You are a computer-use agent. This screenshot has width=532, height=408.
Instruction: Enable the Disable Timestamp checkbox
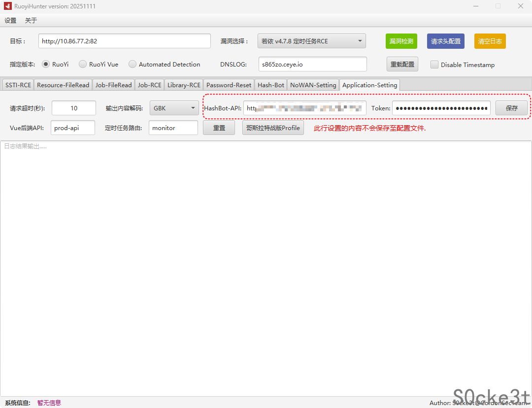pyautogui.click(x=434, y=65)
